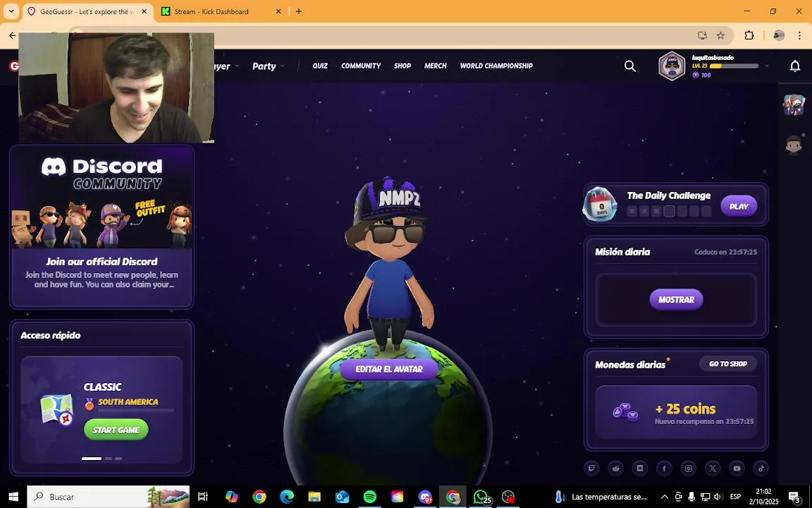The height and width of the screenshot is (508, 812).
Task: Open the Discord icon in the taskbar
Action: point(425,497)
